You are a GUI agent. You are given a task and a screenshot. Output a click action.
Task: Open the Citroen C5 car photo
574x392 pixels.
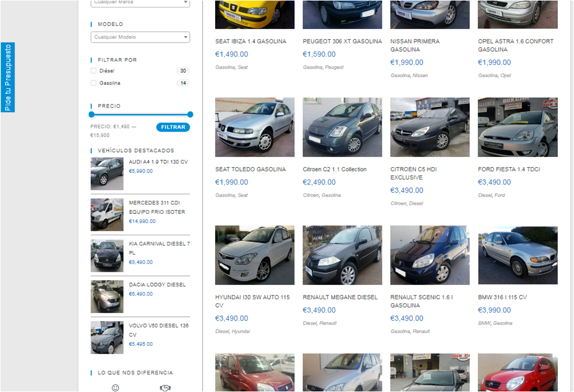pyautogui.click(x=430, y=127)
